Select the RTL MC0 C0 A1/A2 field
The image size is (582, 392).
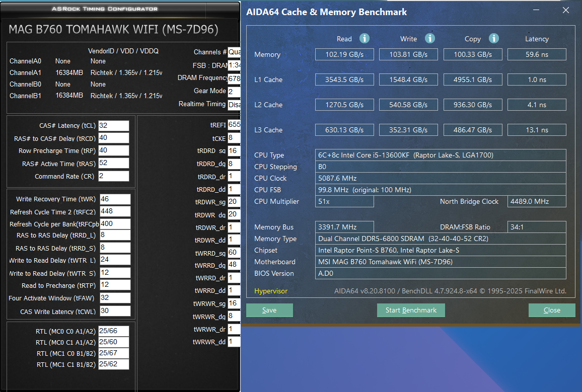click(114, 331)
